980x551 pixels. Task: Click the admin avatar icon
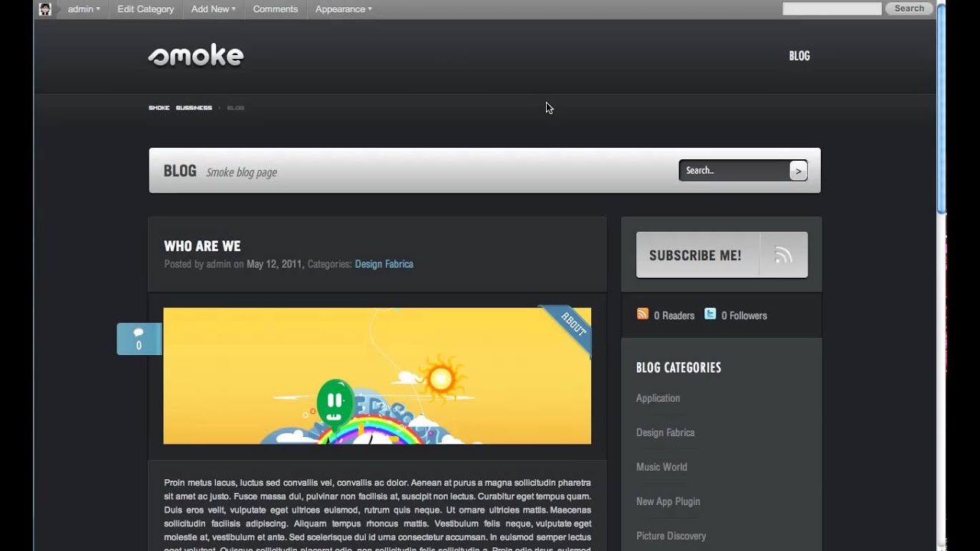[45, 9]
